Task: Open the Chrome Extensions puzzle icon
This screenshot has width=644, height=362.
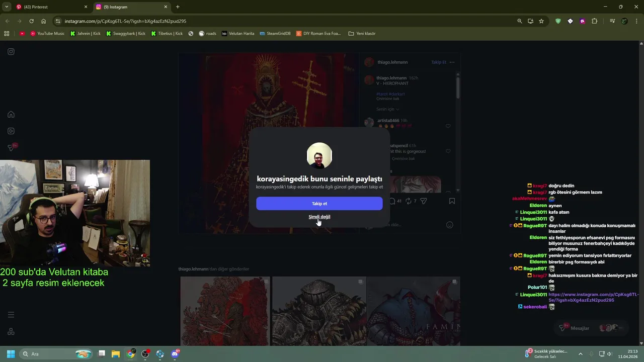Action: pos(595,21)
